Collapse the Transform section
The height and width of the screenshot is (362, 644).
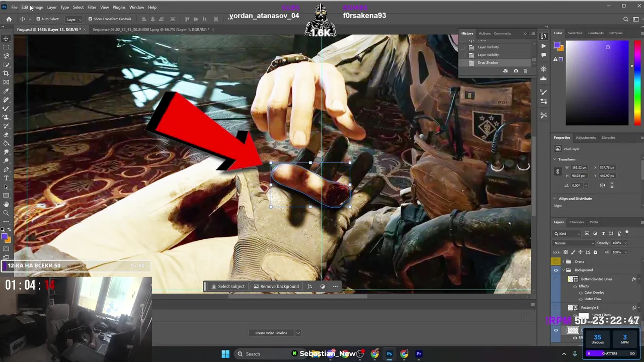pyautogui.click(x=554, y=159)
